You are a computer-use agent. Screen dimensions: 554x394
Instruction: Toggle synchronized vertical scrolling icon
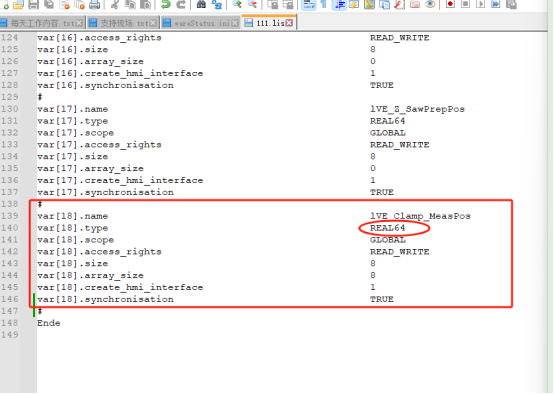(x=272, y=4)
